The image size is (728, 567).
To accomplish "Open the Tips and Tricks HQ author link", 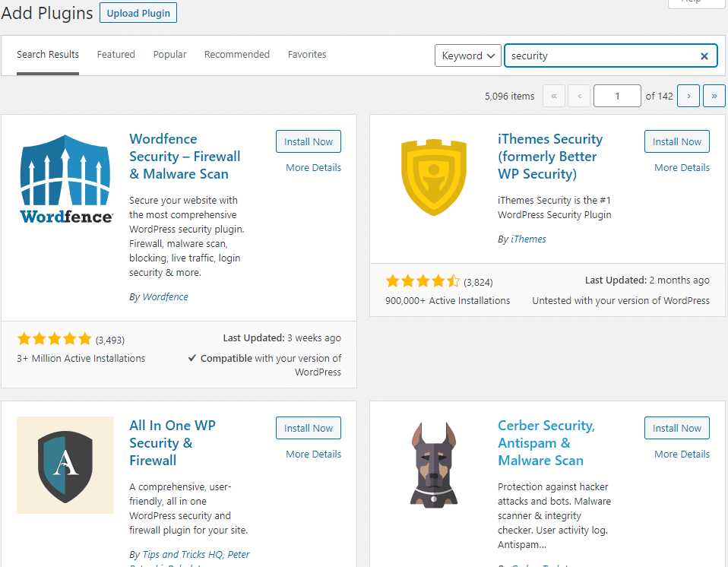I will tap(183, 555).
